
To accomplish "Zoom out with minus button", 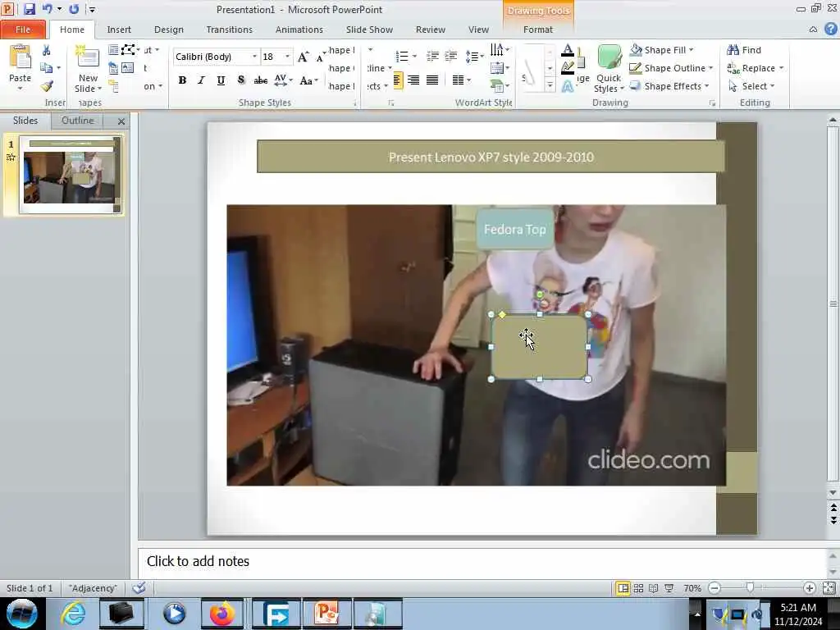I will pyautogui.click(x=714, y=588).
